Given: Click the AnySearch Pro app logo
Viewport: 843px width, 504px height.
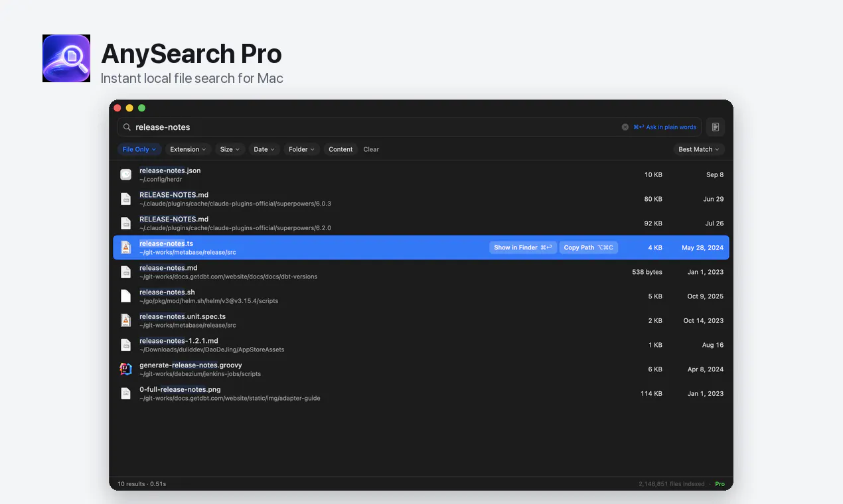Looking at the screenshot, I should pos(66,58).
